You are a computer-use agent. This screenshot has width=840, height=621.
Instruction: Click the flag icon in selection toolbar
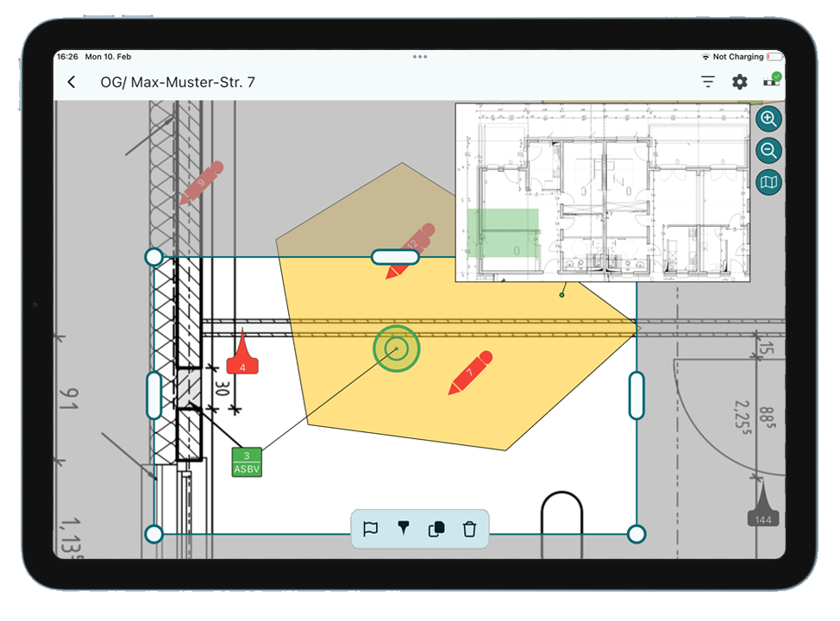(x=371, y=530)
